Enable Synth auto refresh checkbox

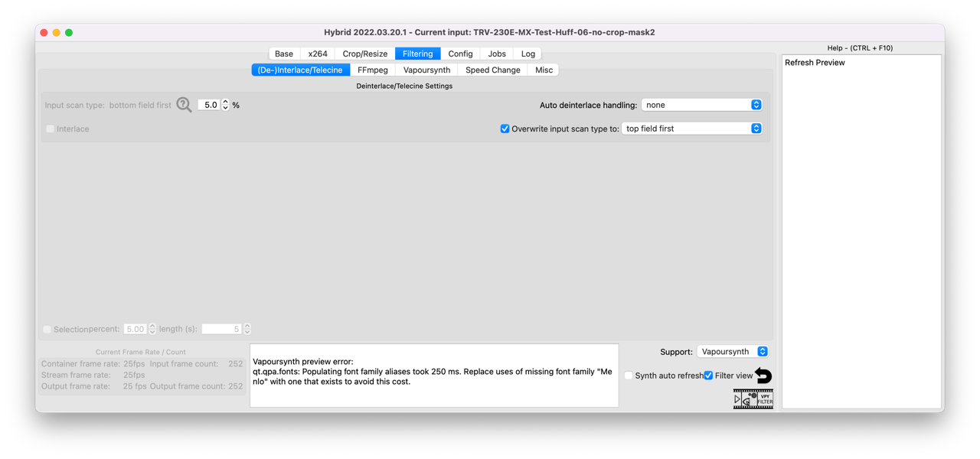(629, 376)
